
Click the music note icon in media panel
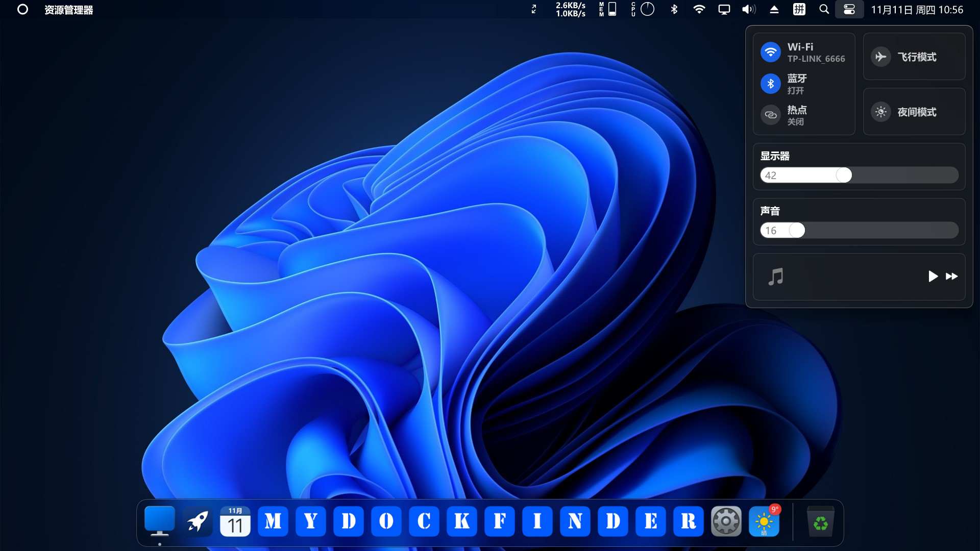click(776, 277)
